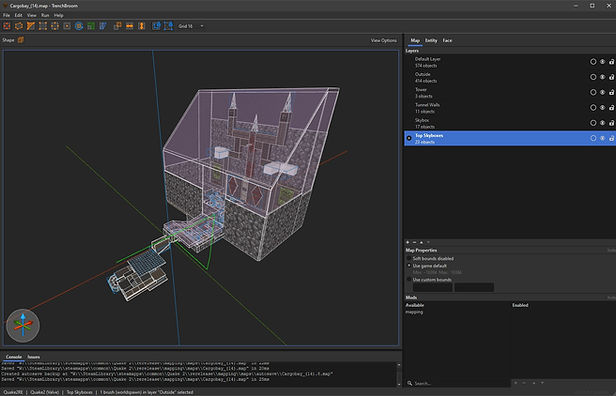The width and height of the screenshot is (616, 396).
Task: Click the search magnifier icon in Mods
Action: pyautogui.click(x=410, y=383)
